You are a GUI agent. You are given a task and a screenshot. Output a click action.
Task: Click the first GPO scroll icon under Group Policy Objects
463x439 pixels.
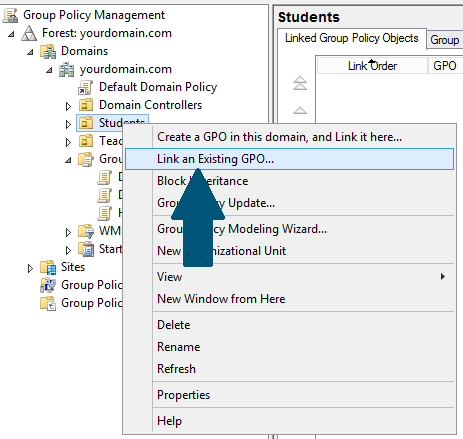[105, 177]
